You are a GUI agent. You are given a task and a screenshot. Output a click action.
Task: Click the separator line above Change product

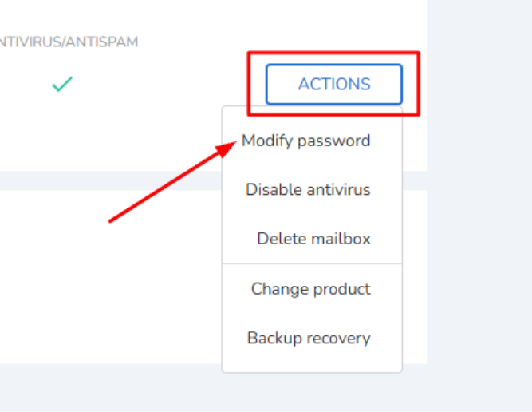(312, 263)
